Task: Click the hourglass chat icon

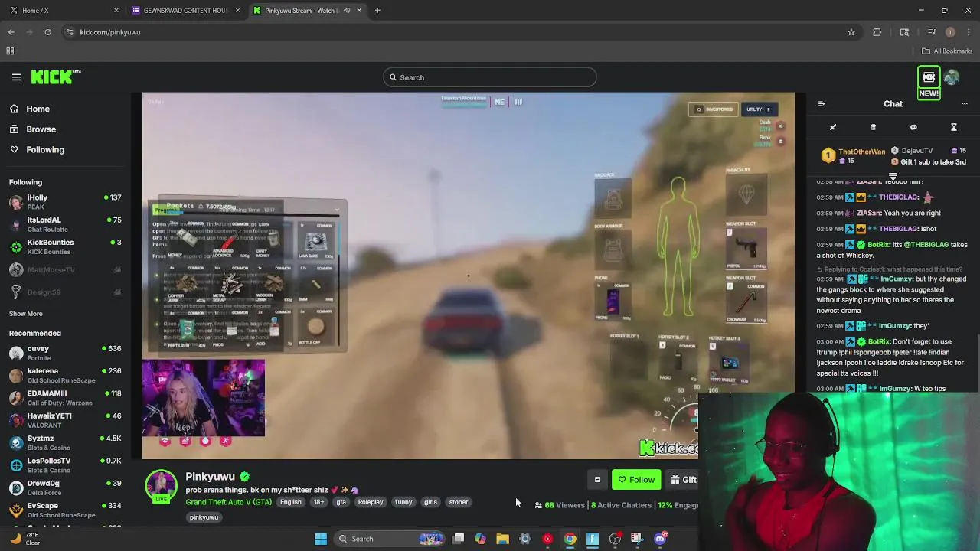Action: [954, 127]
